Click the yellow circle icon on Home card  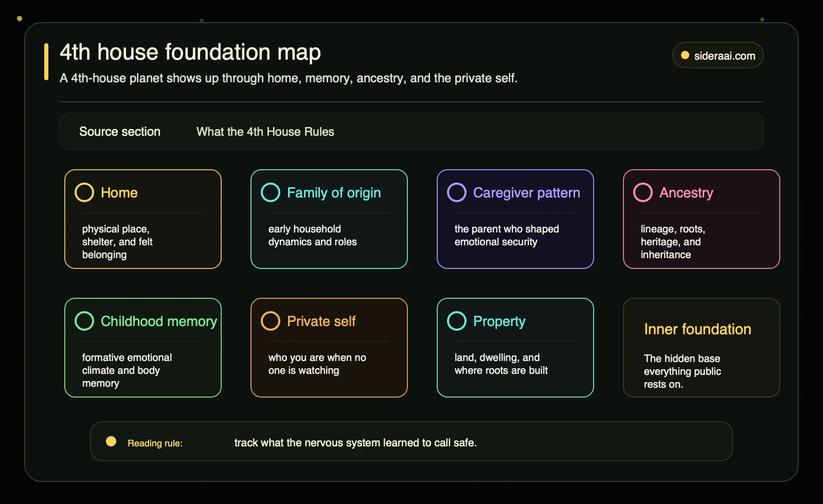click(84, 192)
